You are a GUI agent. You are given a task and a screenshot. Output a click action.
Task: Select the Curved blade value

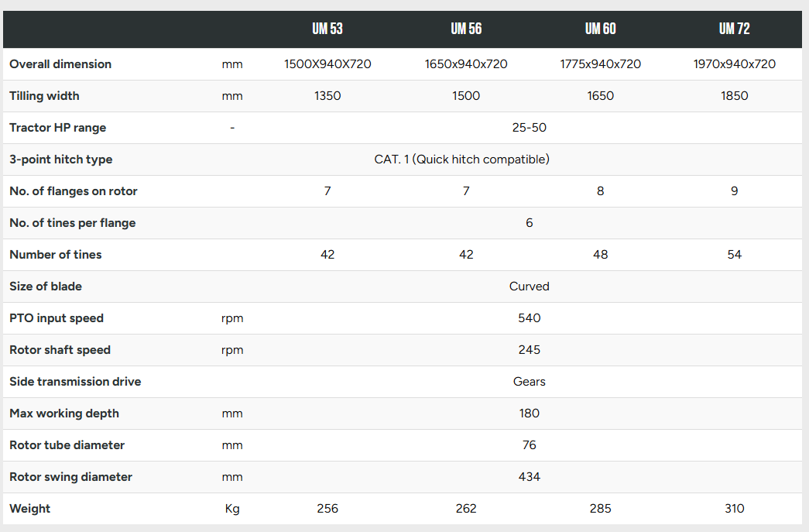click(529, 287)
